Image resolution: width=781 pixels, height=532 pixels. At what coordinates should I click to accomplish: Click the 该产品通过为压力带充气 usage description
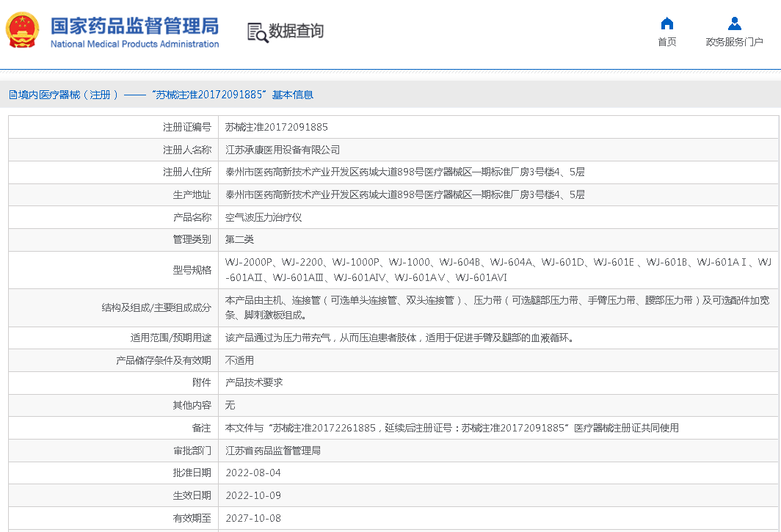click(399, 338)
